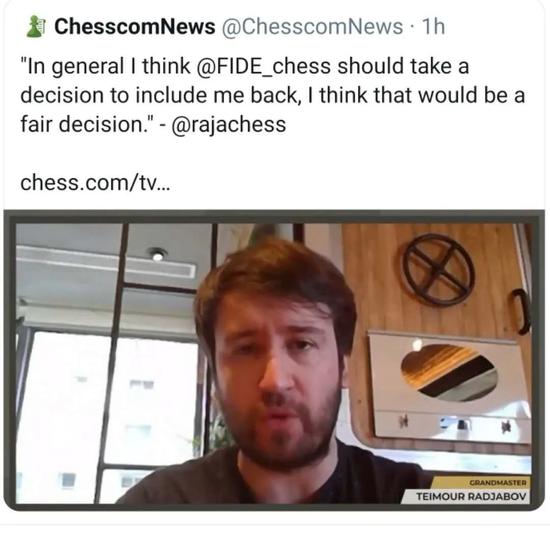Click the ceiling spotlight in the video
The image size is (550, 546).
[157, 254]
